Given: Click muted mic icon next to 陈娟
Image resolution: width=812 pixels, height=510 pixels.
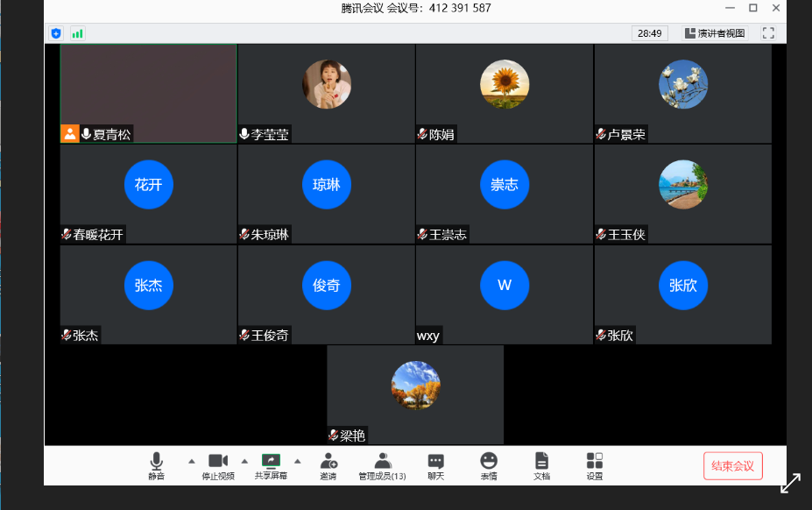Looking at the screenshot, I should [422, 134].
